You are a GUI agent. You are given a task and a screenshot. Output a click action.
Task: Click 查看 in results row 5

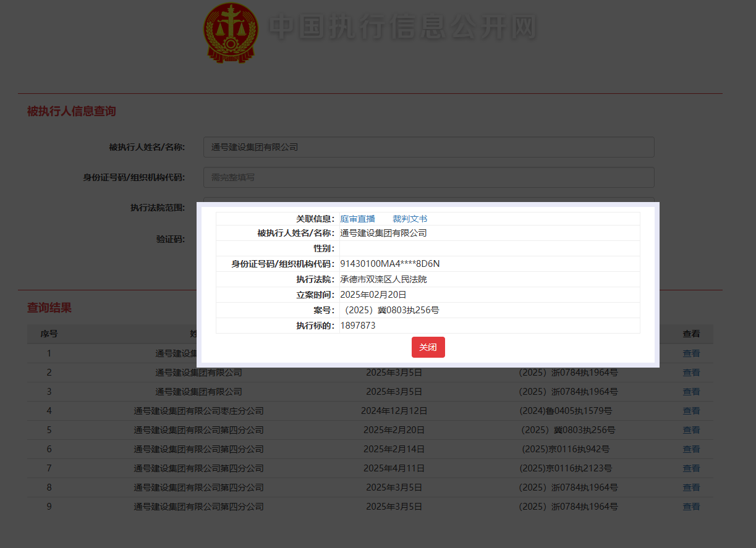tap(691, 430)
